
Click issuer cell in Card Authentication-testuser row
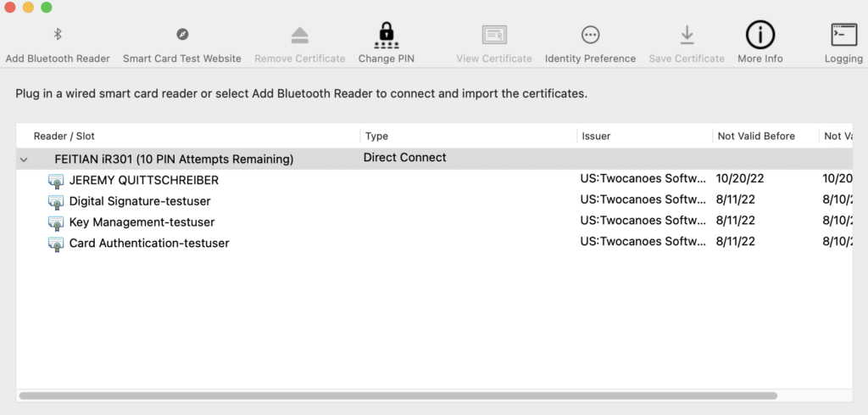[643, 242]
